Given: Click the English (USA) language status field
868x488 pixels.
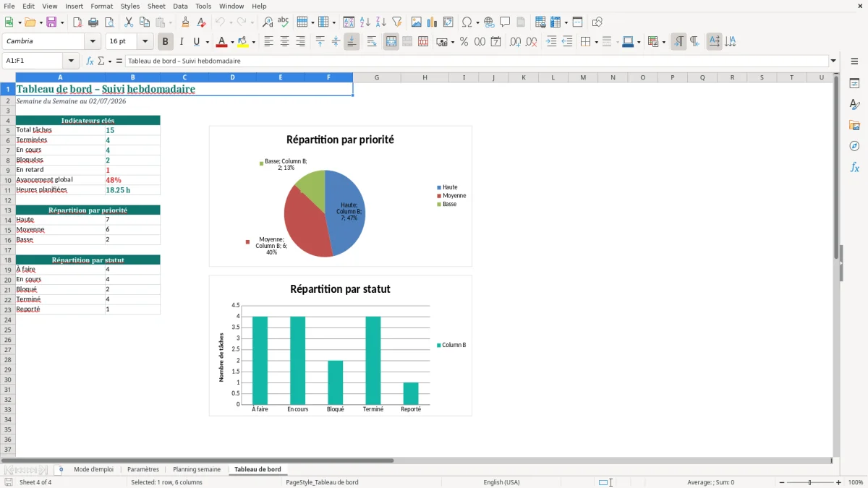Looking at the screenshot, I should (x=501, y=482).
